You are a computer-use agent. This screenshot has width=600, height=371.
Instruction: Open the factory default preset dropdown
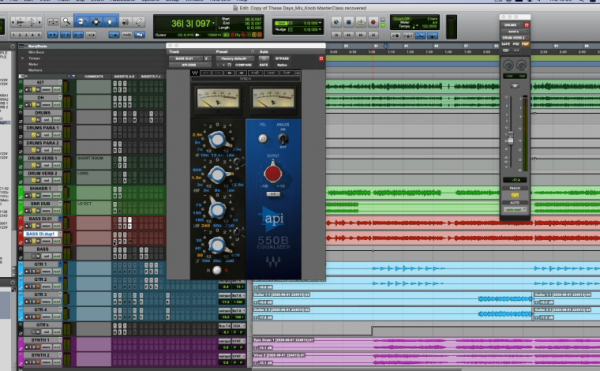point(235,59)
